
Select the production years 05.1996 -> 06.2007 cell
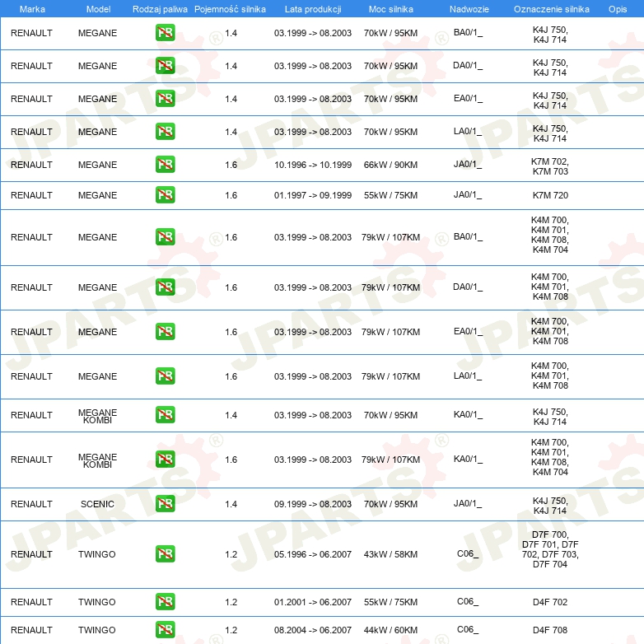313,554
